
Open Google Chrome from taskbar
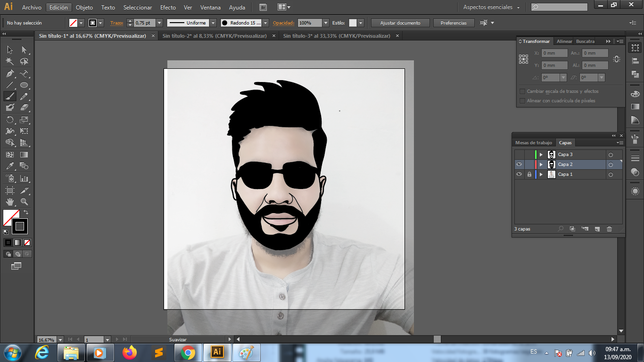[188, 352]
